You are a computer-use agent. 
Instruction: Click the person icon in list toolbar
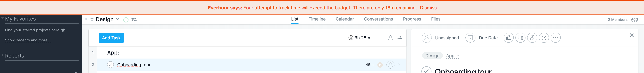click(390, 38)
